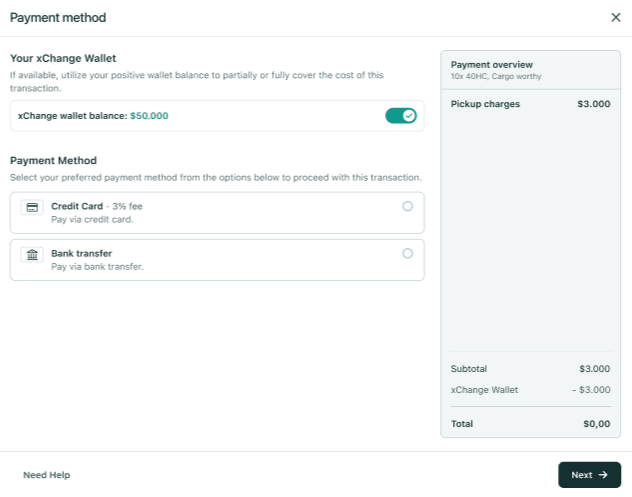
Task: Open the Need Help link
Action: 46,475
